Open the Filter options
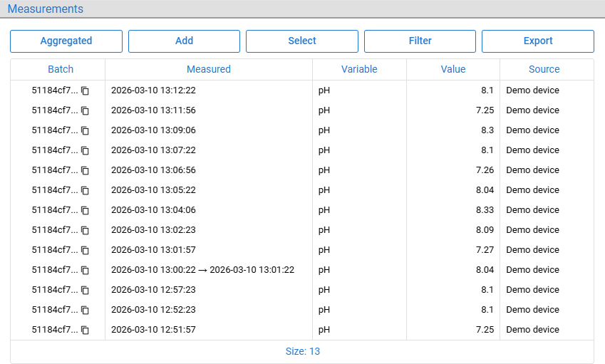The width and height of the screenshot is (605, 364). click(x=420, y=41)
